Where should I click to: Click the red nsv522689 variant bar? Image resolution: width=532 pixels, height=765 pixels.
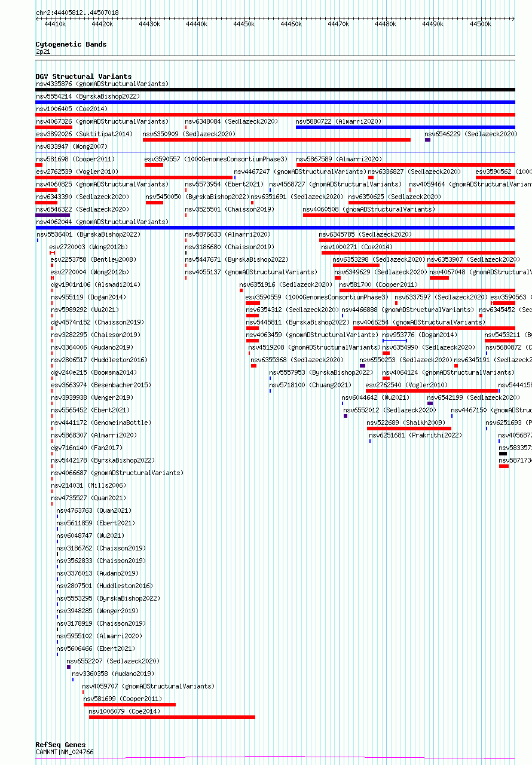[409, 429]
